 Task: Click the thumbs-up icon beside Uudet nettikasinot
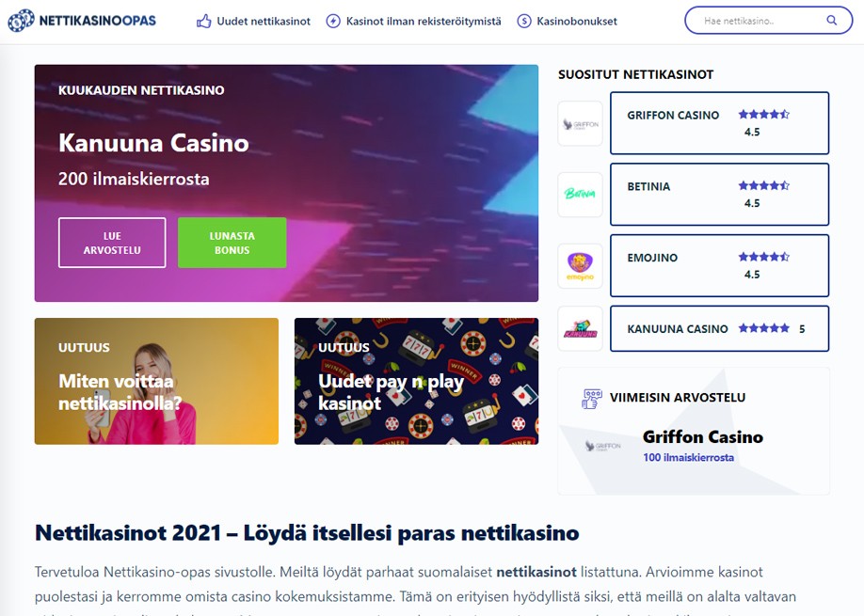[x=204, y=22]
